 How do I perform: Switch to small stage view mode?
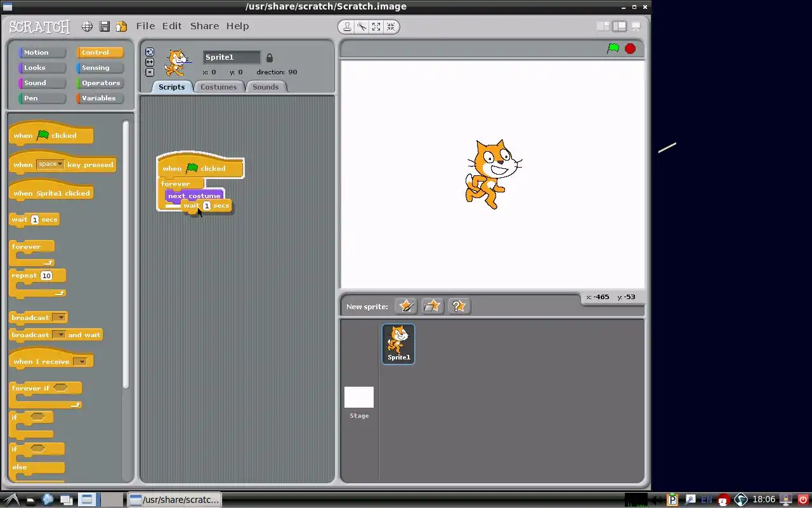click(x=603, y=26)
